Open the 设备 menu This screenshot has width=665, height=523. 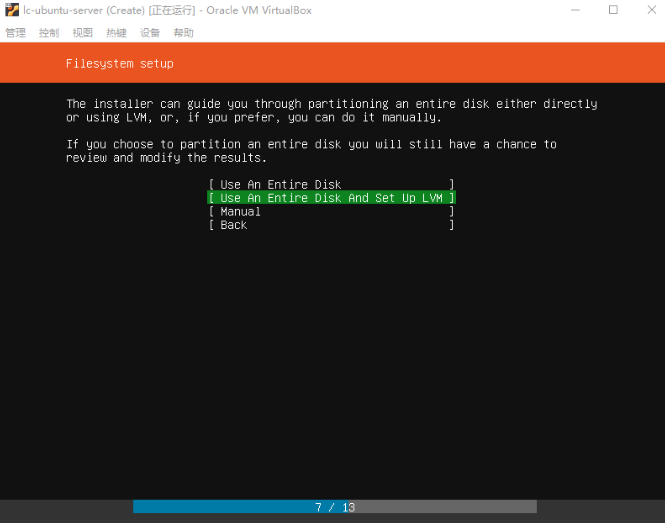click(150, 33)
